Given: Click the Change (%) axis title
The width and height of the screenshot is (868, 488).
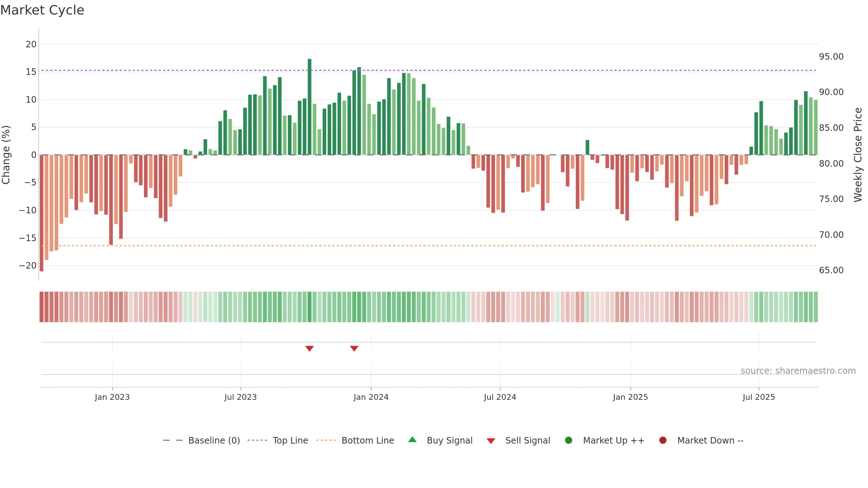Looking at the screenshot, I should [x=6, y=155].
